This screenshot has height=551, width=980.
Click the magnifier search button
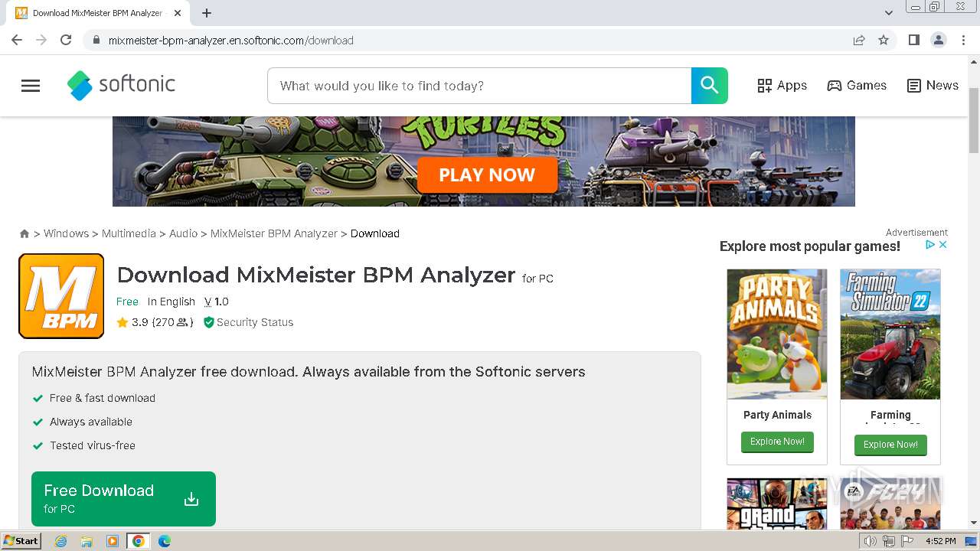click(710, 86)
